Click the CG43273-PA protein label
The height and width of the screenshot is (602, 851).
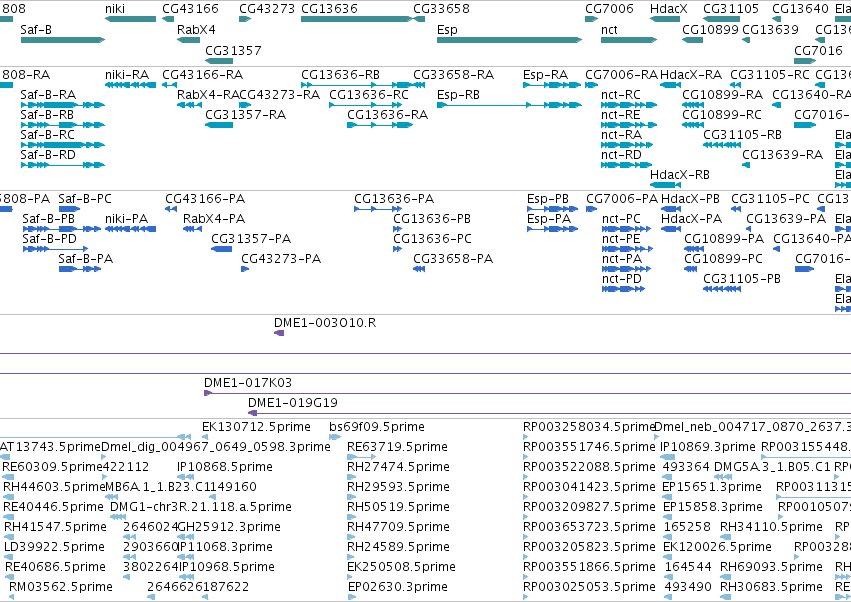(x=281, y=259)
